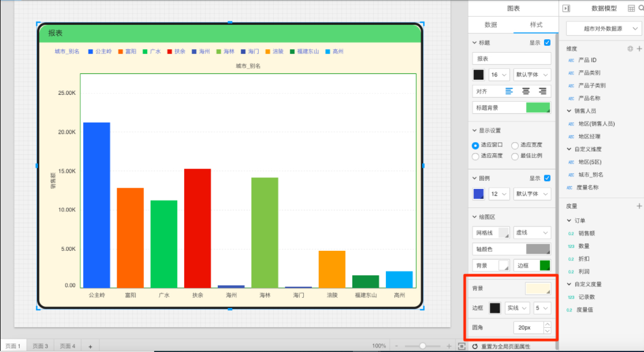
Task: Click 重置为全局页面属性 reset link
Action: pos(505,346)
